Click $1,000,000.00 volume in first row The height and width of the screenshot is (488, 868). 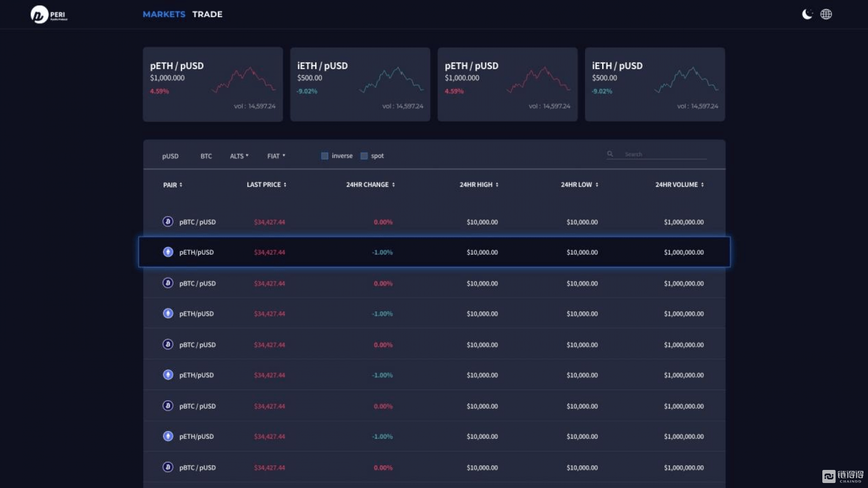pyautogui.click(x=684, y=222)
